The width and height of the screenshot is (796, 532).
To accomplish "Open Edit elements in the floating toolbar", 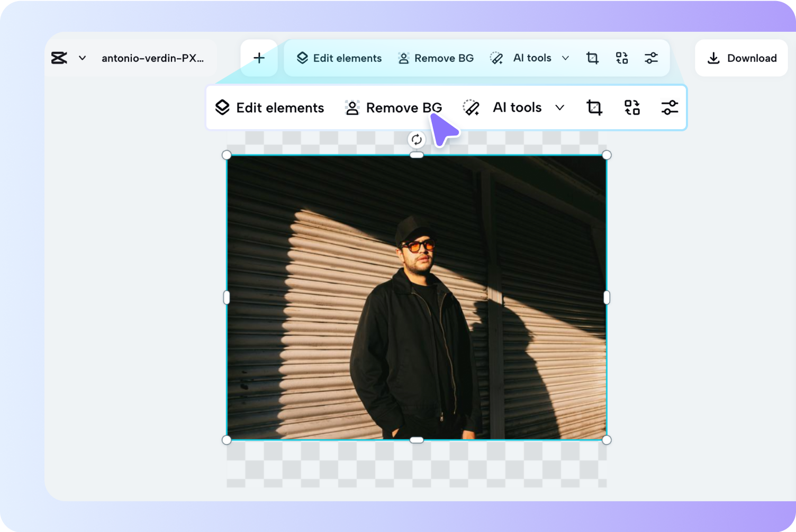I will point(269,107).
